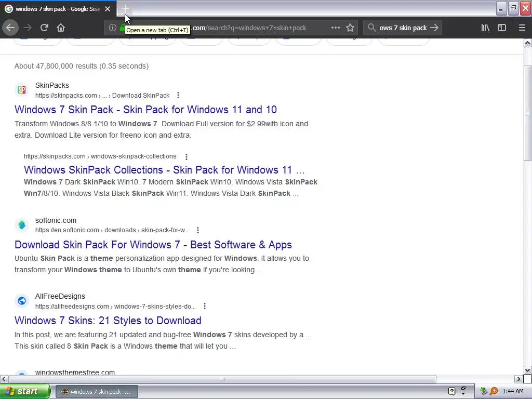532x399 pixels.
Task: Select the windows 7 skin pack taskbar button
Action: click(x=96, y=392)
